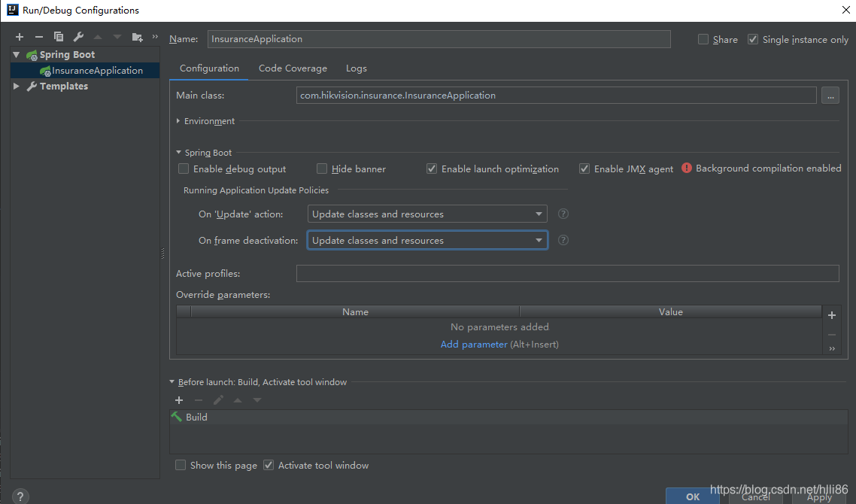Add a before launch task

179,400
